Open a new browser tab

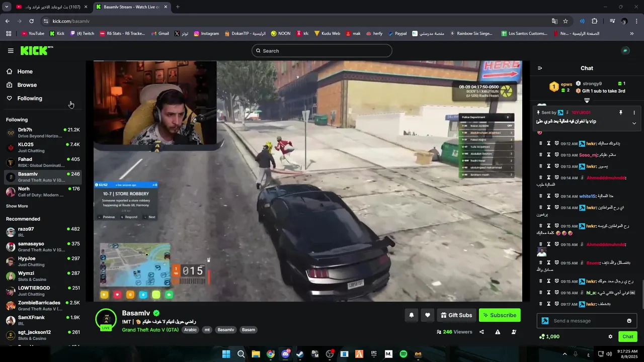tap(178, 7)
